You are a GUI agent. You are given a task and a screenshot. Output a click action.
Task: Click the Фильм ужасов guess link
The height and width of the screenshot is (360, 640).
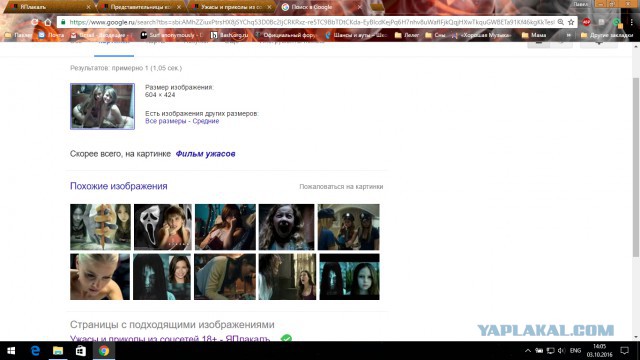tap(205, 154)
